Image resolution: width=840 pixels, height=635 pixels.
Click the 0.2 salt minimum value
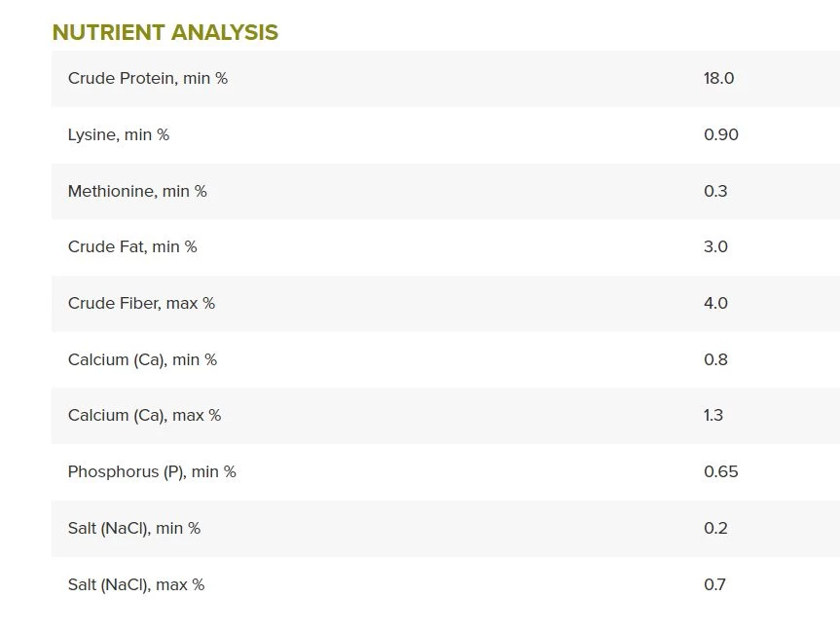715,528
